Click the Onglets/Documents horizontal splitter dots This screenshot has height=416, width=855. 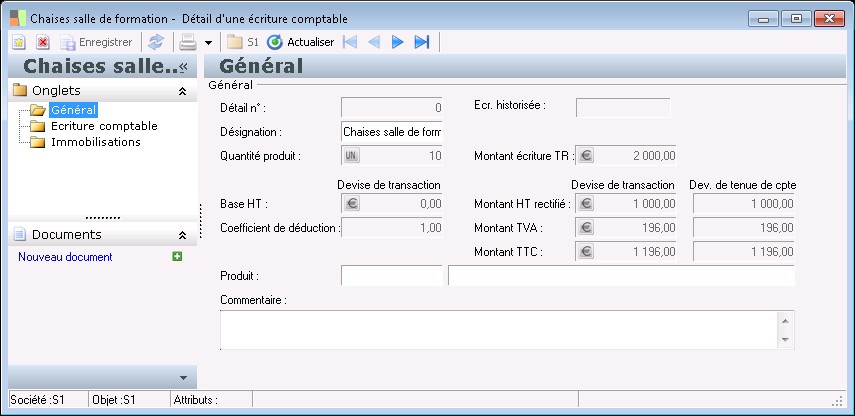coord(103,218)
